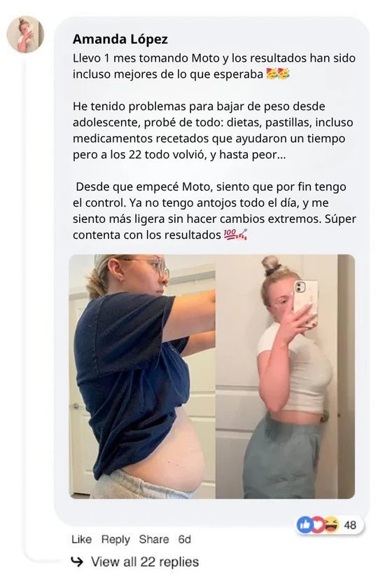Click the first party face emoji
This screenshot has height=588, width=385.
(272, 74)
